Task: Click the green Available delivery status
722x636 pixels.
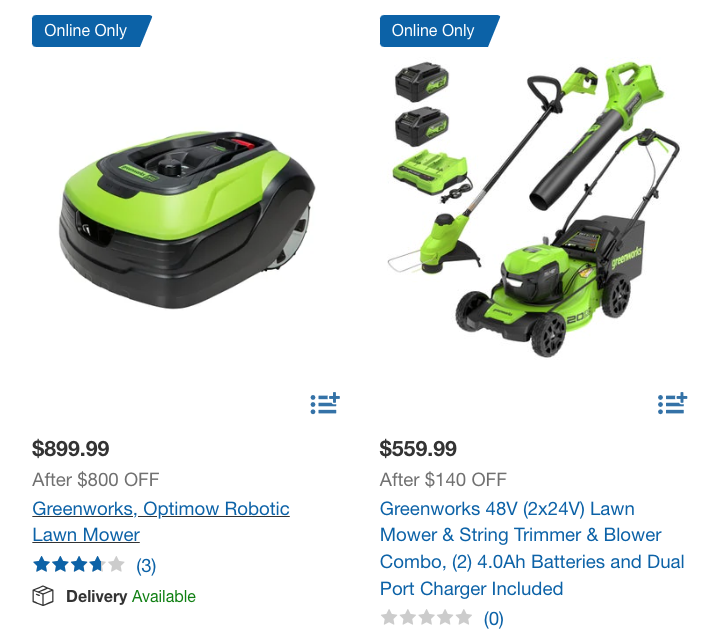Action: click(164, 596)
